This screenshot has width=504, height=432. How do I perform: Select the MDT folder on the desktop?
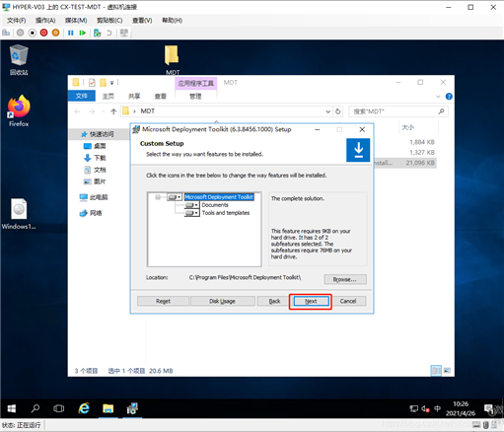pos(173,60)
